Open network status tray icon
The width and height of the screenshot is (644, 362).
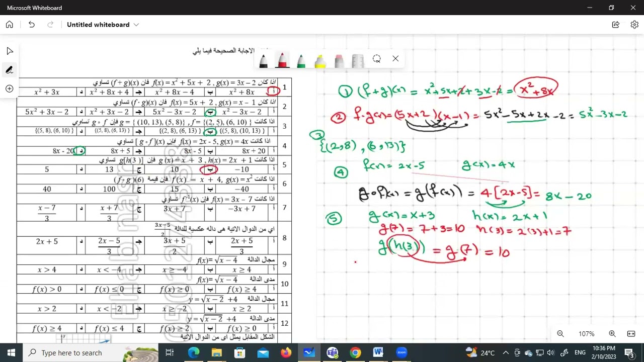click(540, 352)
